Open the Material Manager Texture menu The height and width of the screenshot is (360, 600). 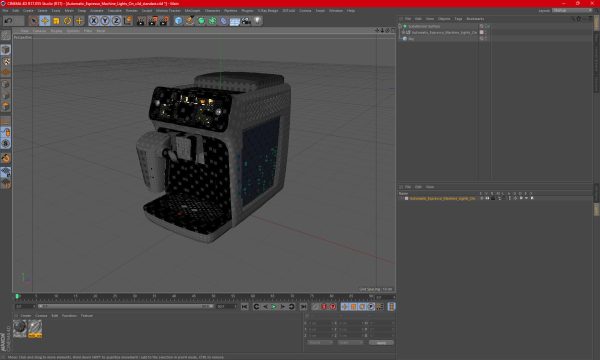(87, 316)
